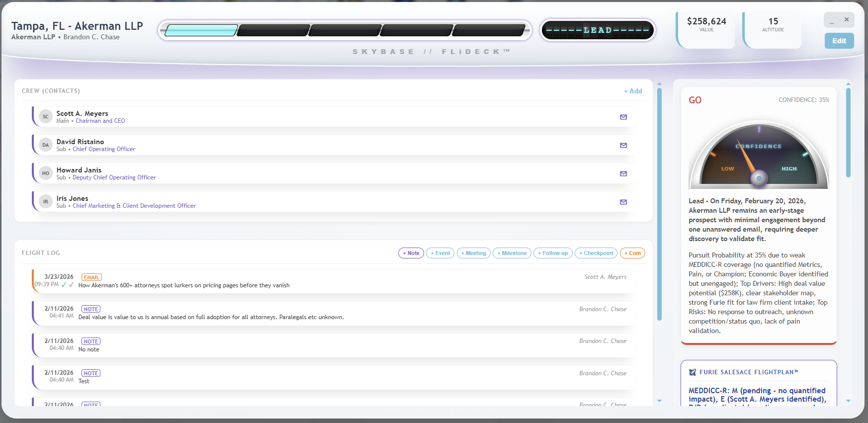
Task: Open the $258,624 value card
Action: coord(706,30)
